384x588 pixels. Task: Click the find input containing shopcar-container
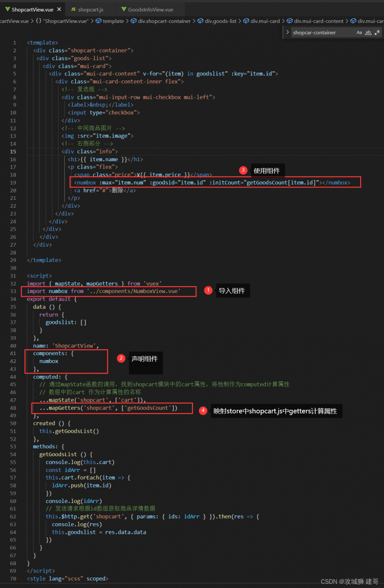click(x=323, y=32)
